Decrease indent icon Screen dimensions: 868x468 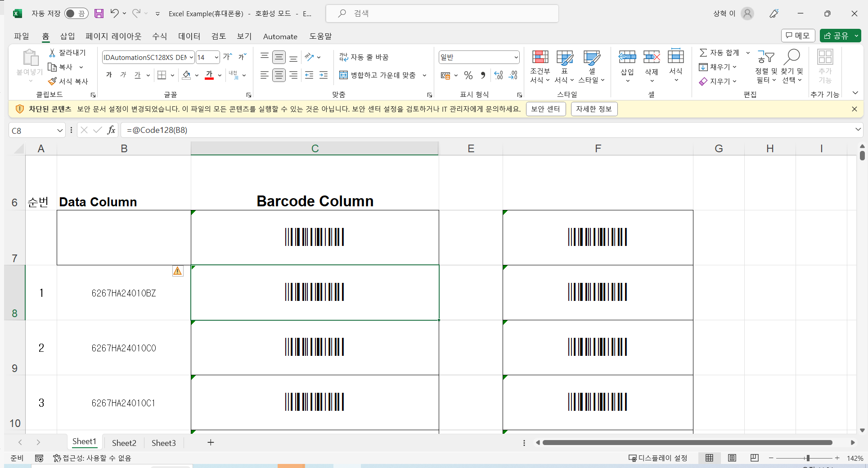click(x=309, y=75)
